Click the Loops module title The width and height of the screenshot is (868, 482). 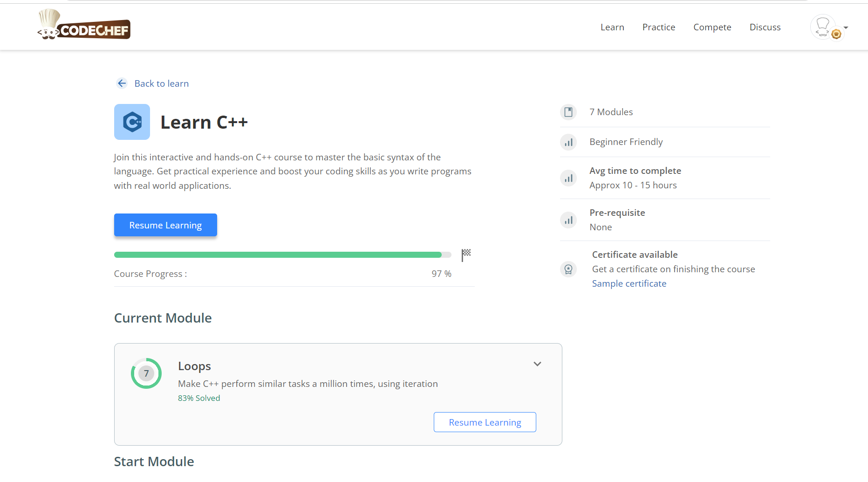194,366
